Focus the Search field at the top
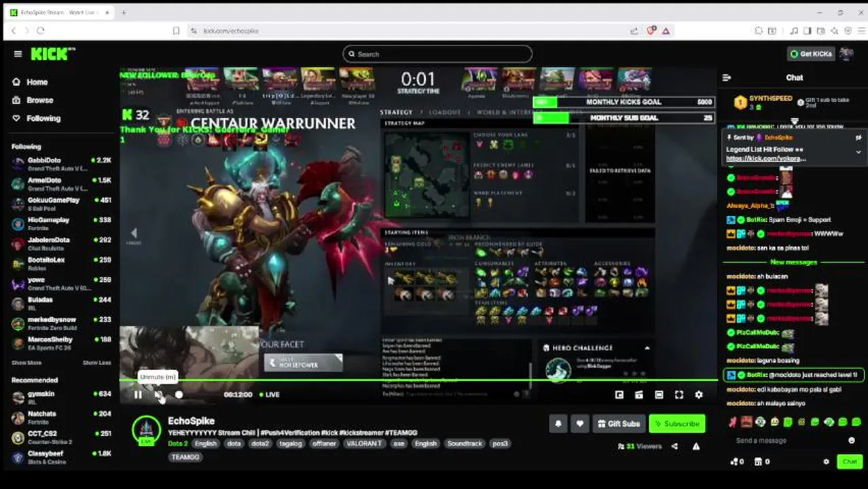Viewport: 868px width, 489px height. click(x=437, y=54)
